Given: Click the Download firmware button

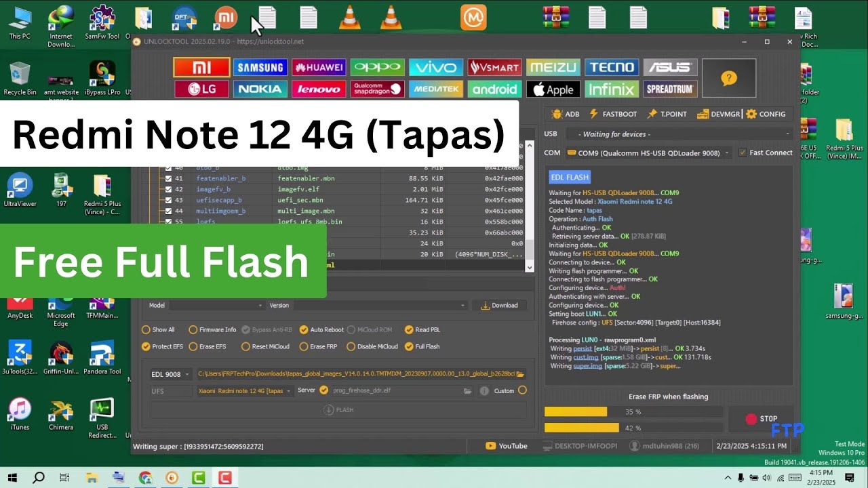Looking at the screenshot, I should (500, 306).
